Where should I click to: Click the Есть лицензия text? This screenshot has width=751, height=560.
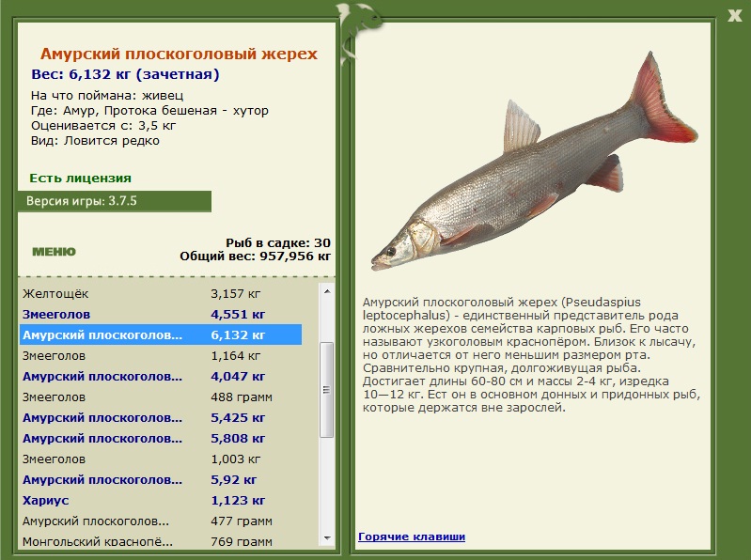point(81,178)
